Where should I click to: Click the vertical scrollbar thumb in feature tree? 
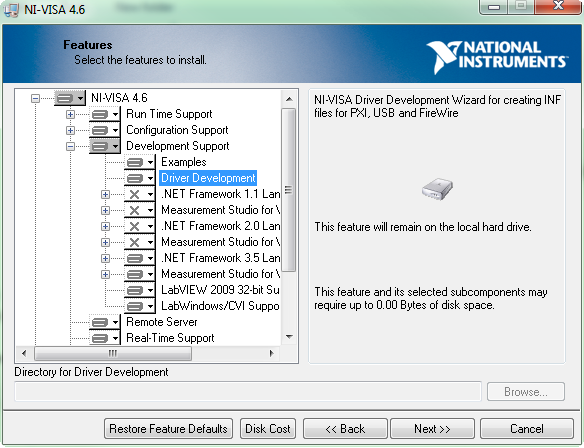click(x=289, y=190)
